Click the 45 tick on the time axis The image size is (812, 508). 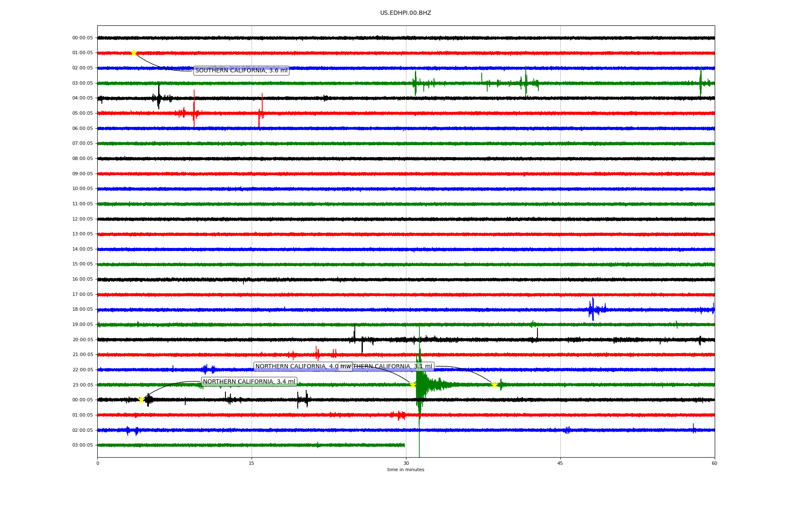click(560, 463)
